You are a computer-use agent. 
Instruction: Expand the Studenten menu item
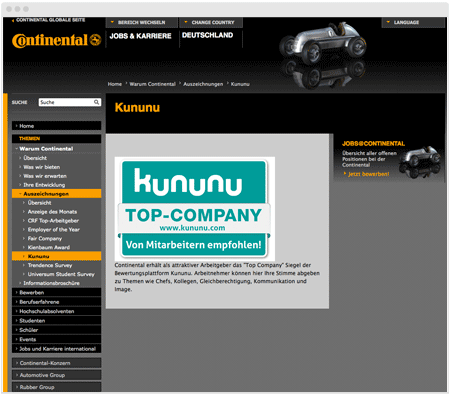tap(56, 321)
